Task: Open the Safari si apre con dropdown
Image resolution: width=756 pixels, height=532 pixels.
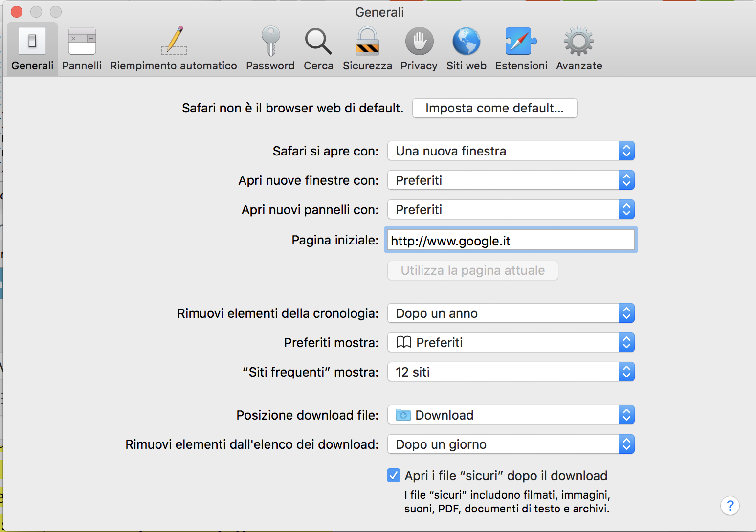Action: click(511, 151)
